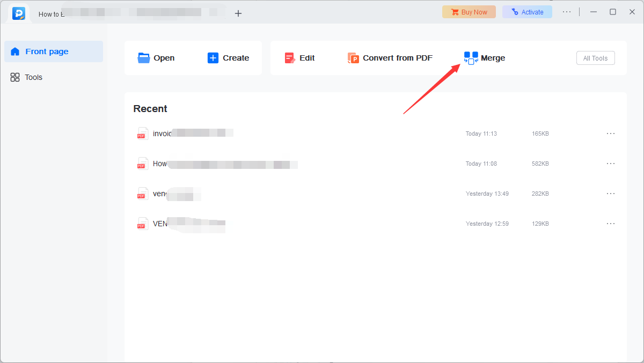The width and height of the screenshot is (644, 363).
Task: Maximize the application window
Action: tap(613, 12)
